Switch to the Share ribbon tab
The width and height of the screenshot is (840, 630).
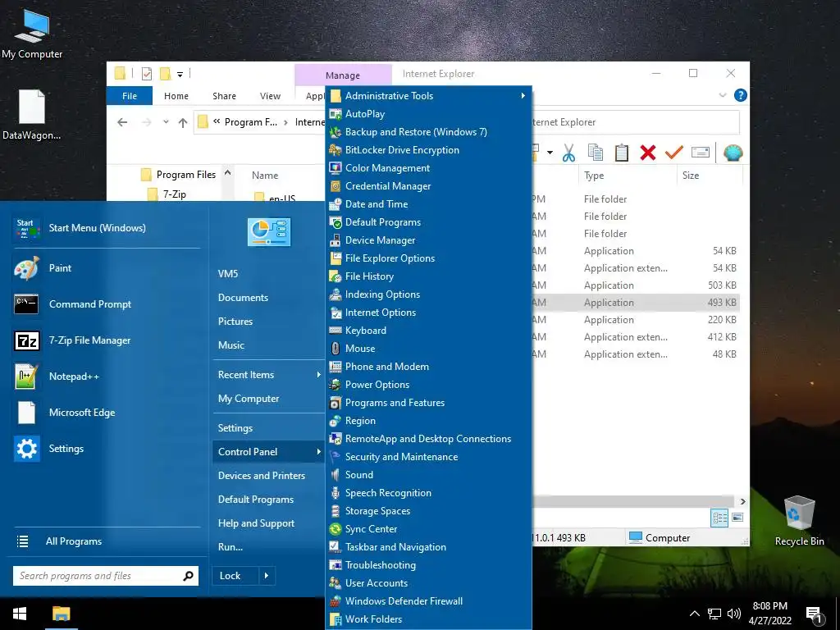click(224, 96)
